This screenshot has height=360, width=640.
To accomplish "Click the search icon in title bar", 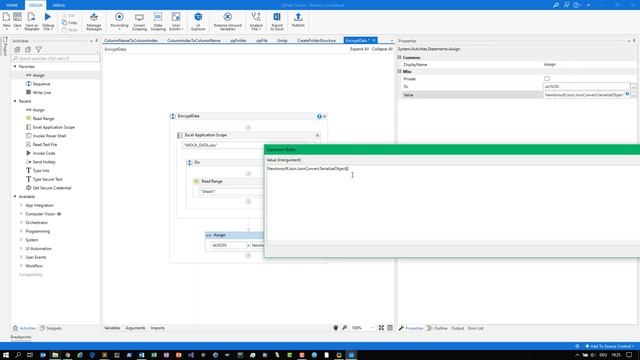I will (556, 5).
